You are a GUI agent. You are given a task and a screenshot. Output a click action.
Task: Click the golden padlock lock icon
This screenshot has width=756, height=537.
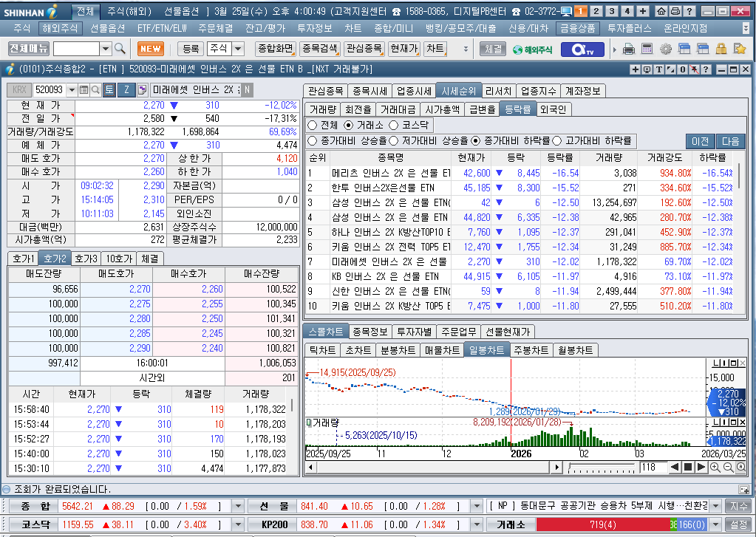721,49
